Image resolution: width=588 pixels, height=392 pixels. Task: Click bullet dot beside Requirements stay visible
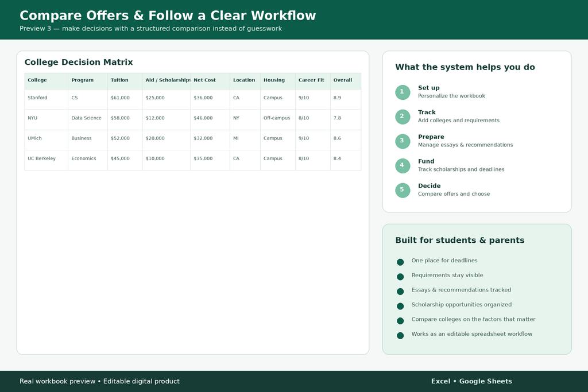tap(400, 277)
